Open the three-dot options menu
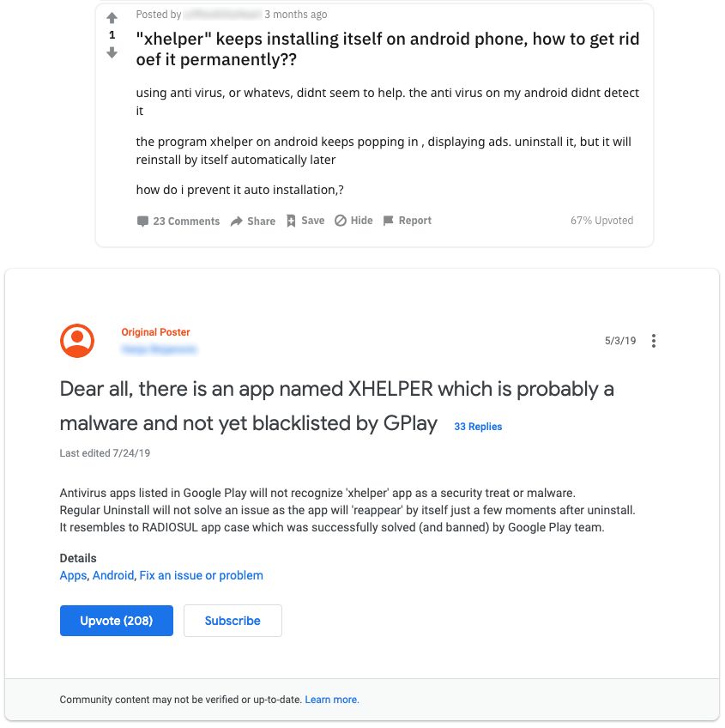The image size is (725, 728). (x=654, y=341)
